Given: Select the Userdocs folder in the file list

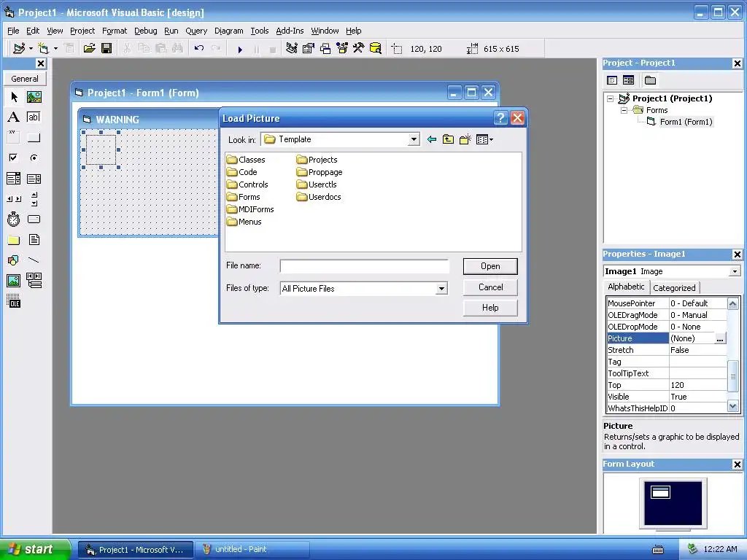Looking at the screenshot, I should coord(318,197).
